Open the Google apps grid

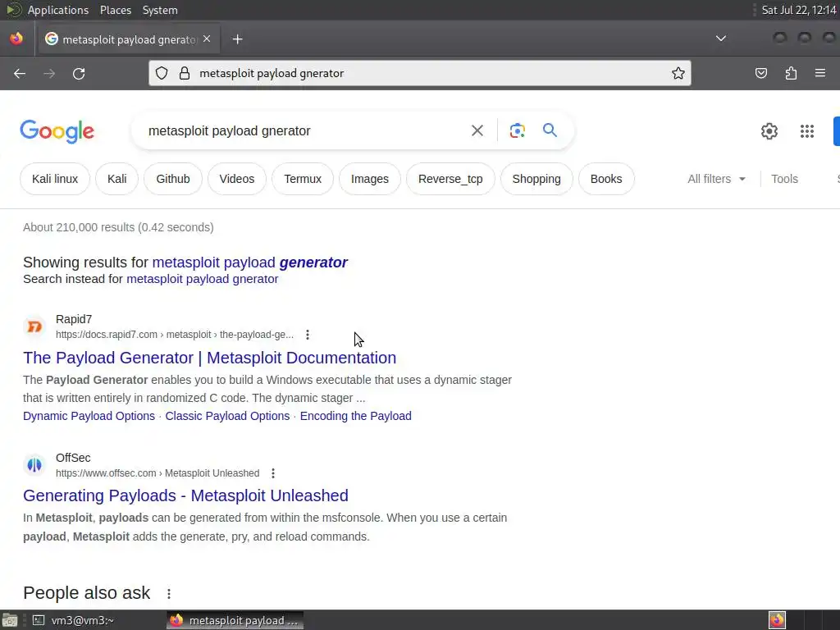807,131
